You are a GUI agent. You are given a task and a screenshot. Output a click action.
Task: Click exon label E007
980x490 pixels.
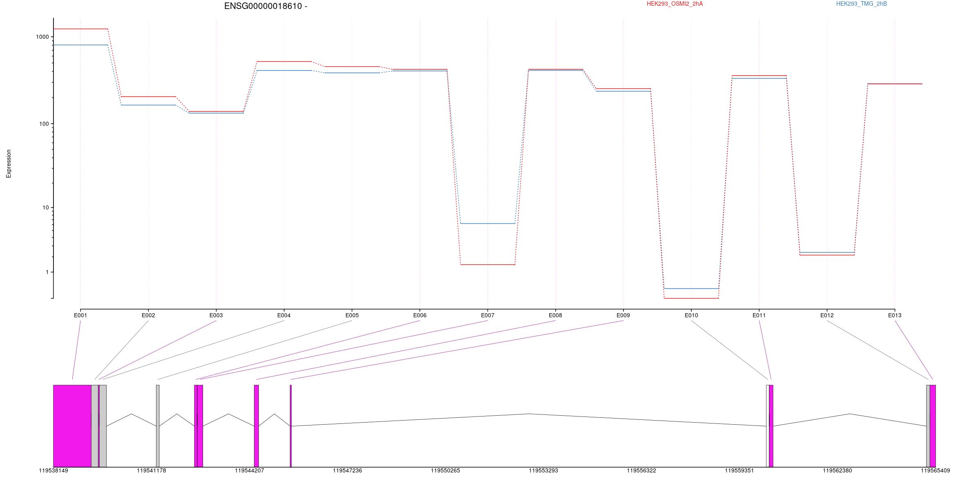click(x=488, y=315)
